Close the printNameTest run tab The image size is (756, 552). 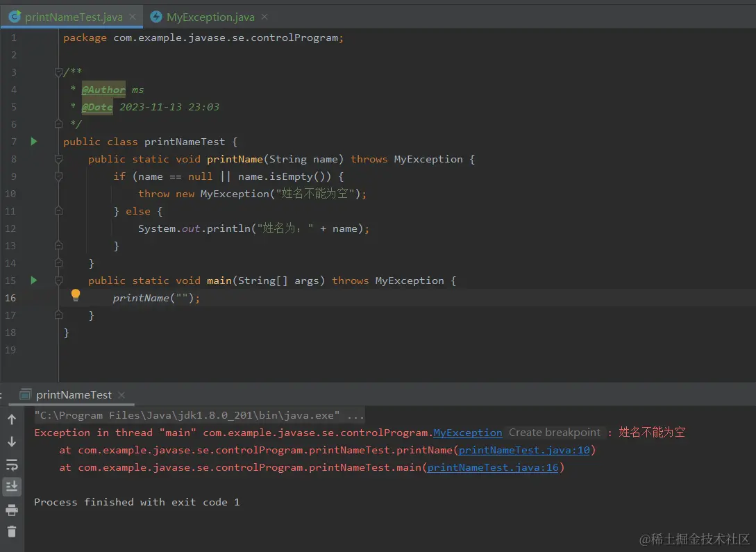coord(121,395)
